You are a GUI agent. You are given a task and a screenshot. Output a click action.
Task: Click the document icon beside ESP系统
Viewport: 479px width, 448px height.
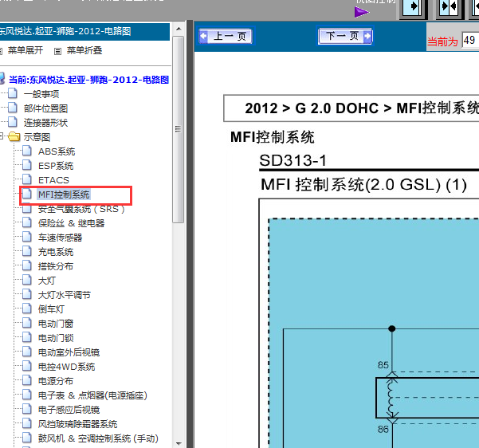pyautogui.click(x=27, y=165)
